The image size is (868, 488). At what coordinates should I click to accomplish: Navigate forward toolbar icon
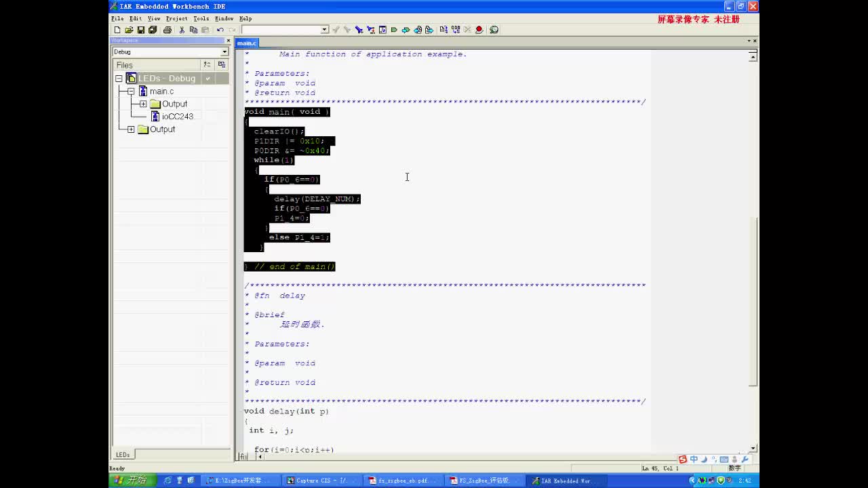429,30
